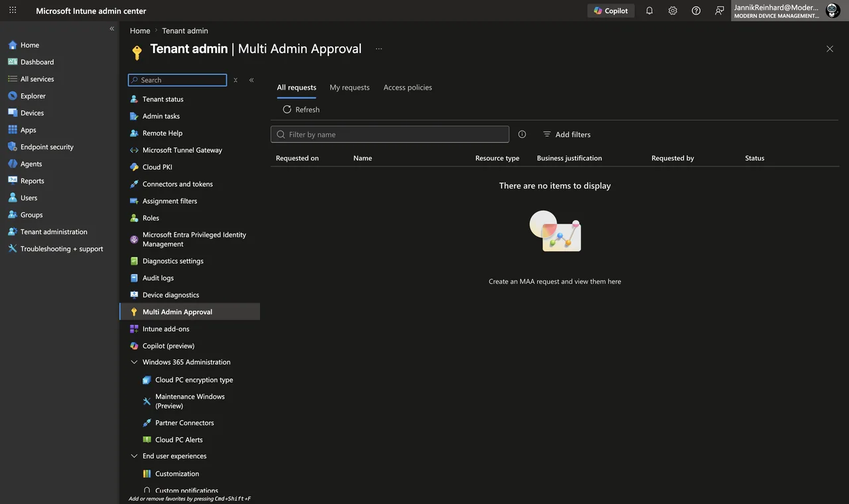
Task: Click the resource menu Search box
Action: (x=178, y=80)
